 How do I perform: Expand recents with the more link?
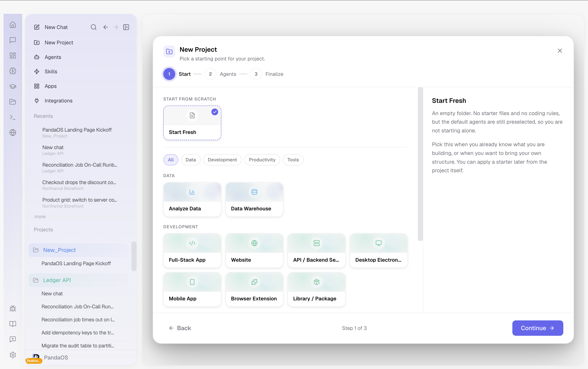[x=40, y=216]
